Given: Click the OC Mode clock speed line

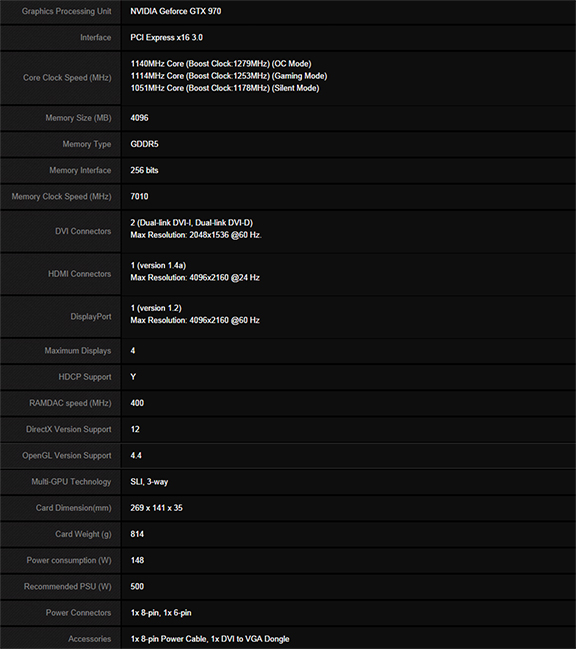Looking at the screenshot, I should click(x=221, y=64).
